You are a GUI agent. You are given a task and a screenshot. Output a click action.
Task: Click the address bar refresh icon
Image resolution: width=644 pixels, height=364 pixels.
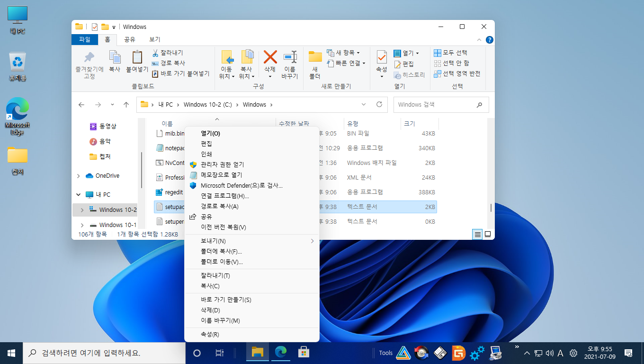coord(379,104)
